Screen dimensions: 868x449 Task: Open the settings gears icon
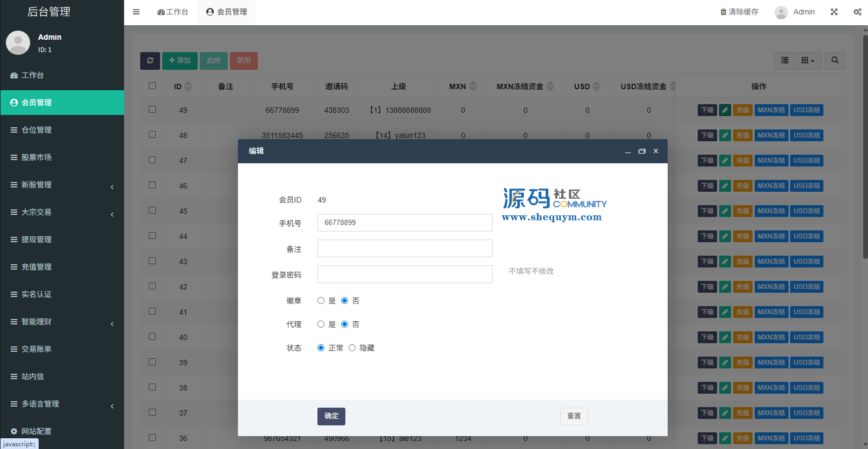tap(857, 12)
